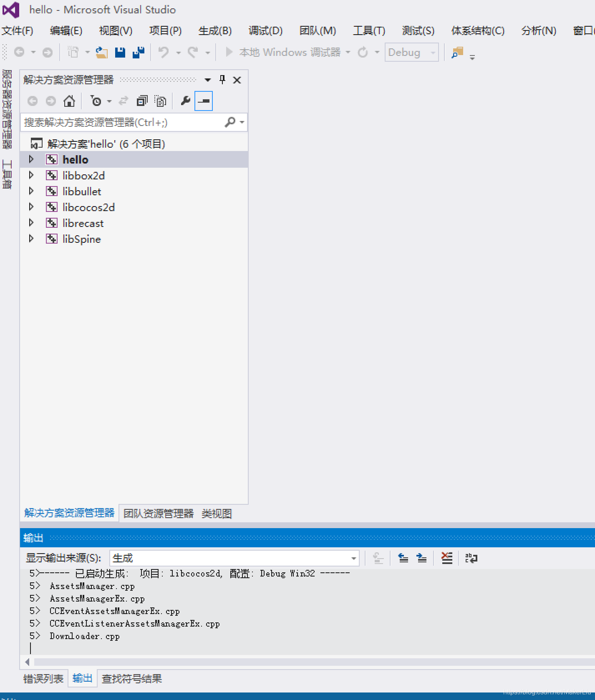Open the Redo history dropdown arrow
This screenshot has height=700, width=595.
tap(207, 53)
